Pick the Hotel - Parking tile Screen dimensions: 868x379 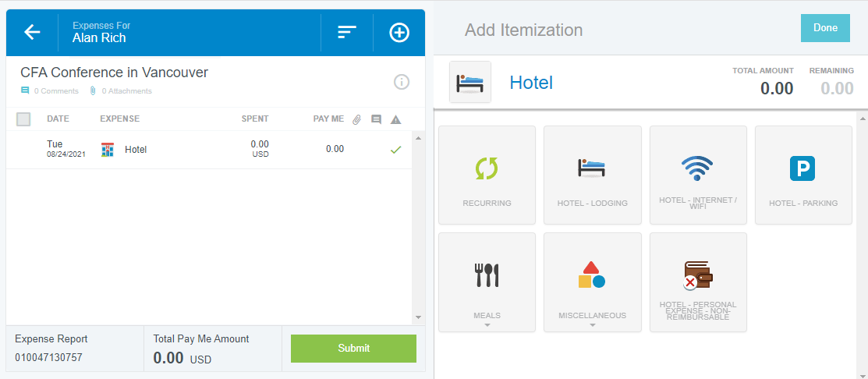pyautogui.click(x=803, y=175)
